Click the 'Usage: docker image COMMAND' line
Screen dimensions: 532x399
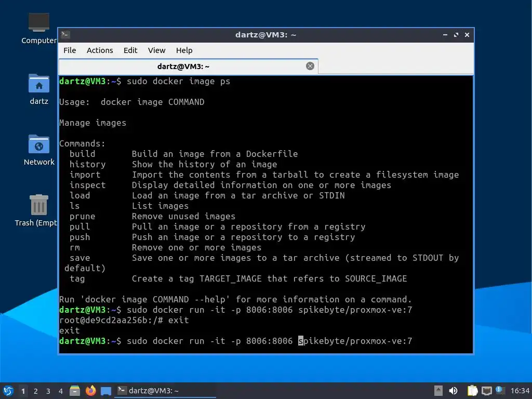point(131,102)
